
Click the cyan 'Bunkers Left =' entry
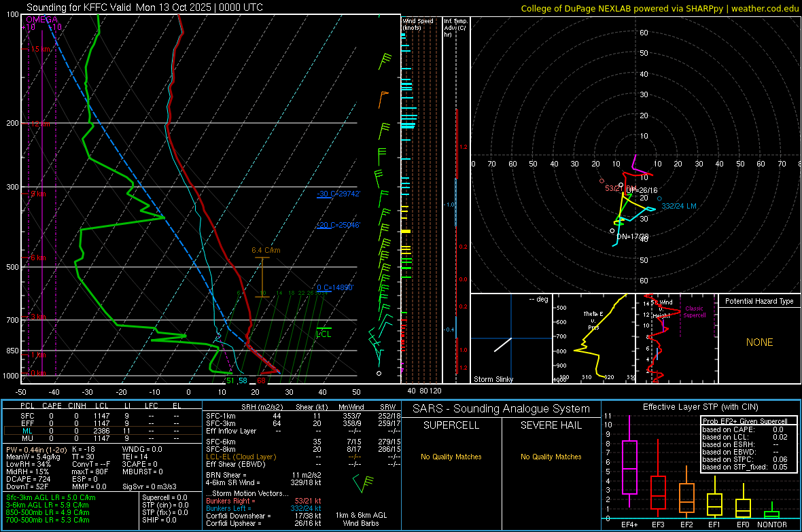(x=264, y=508)
